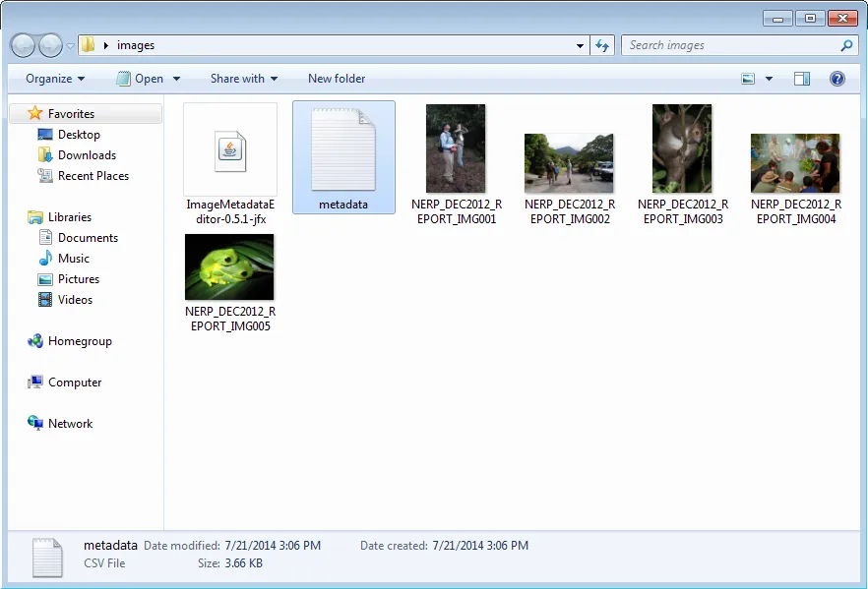Click the NERP_DEC2012_REPORT_IMG003 file name
The width and height of the screenshot is (868, 589).
pyautogui.click(x=683, y=211)
